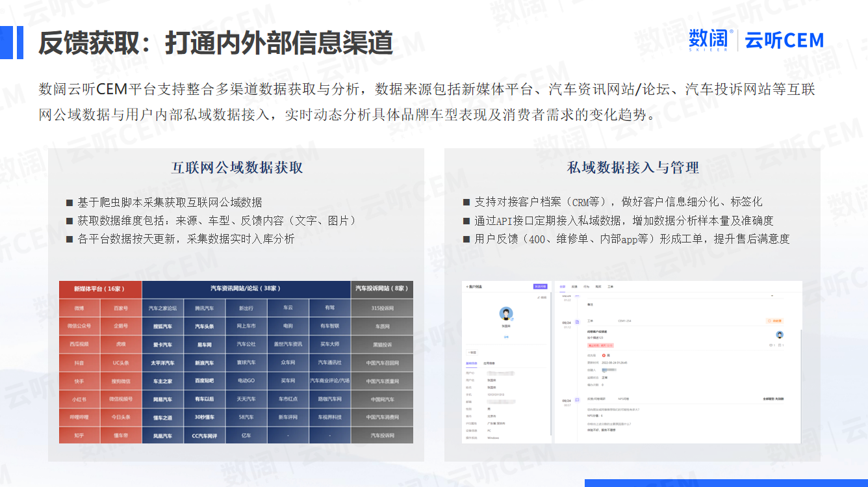The width and height of the screenshot is (868, 487).
Task: Click the add 标签 button
Action: pos(472,352)
